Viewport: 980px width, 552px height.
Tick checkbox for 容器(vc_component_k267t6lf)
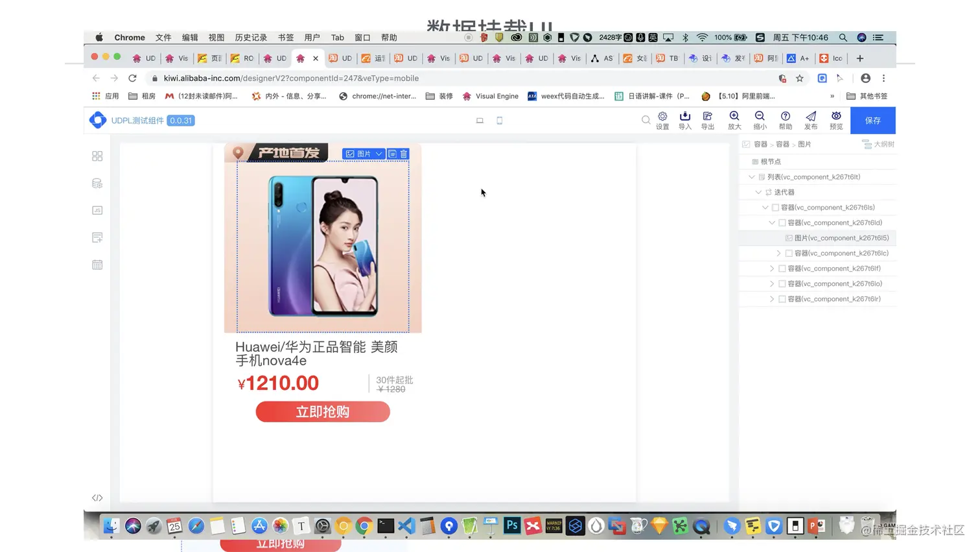pyautogui.click(x=782, y=269)
